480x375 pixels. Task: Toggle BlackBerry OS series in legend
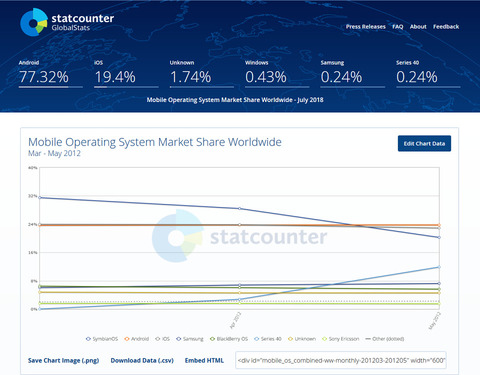[229, 339]
